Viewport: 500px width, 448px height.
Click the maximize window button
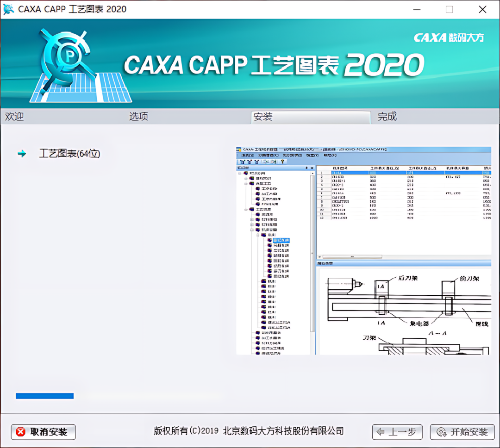click(449, 10)
